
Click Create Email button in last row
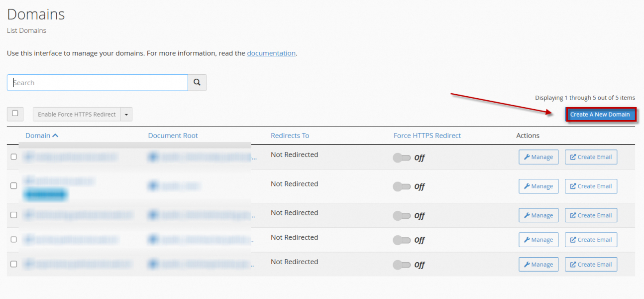[591, 265]
